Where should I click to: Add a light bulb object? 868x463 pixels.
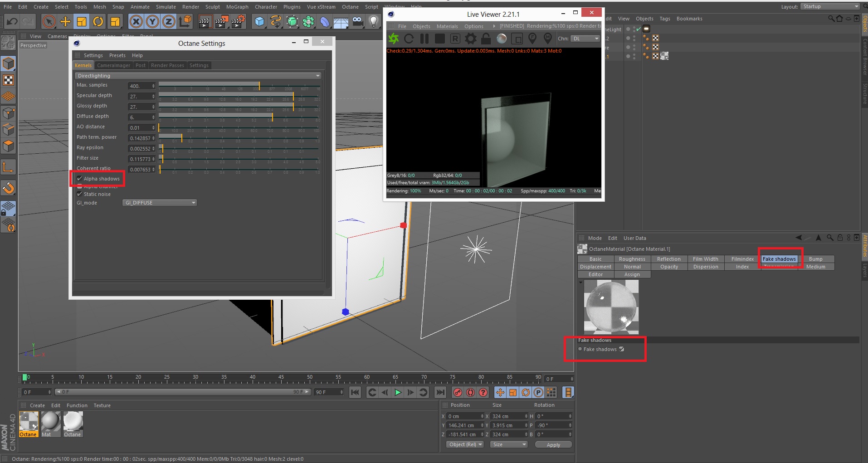374,21
